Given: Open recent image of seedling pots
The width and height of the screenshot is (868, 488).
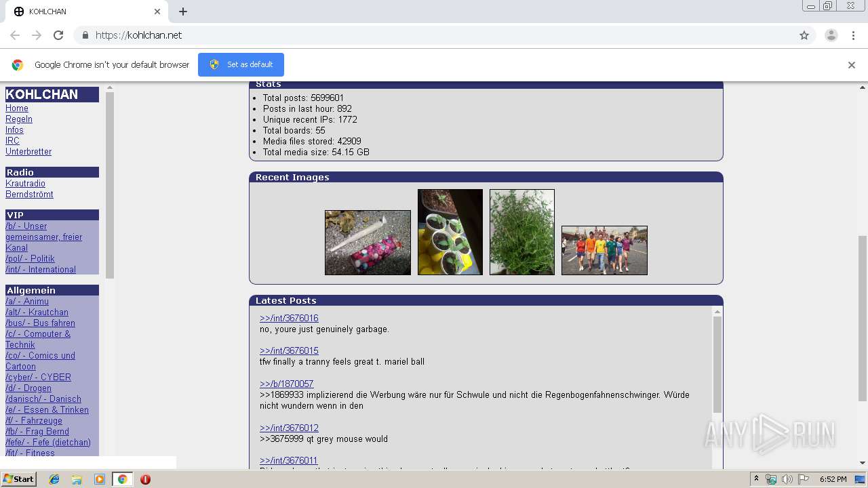Looking at the screenshot, I should 450,232.
